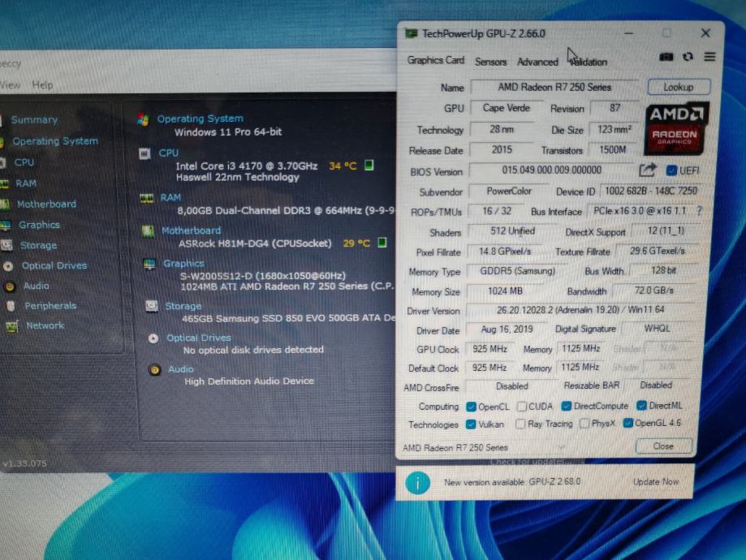Toggle the OpenGL 4.6 checkbox
The image size is (746, 560).
[628, 423]
